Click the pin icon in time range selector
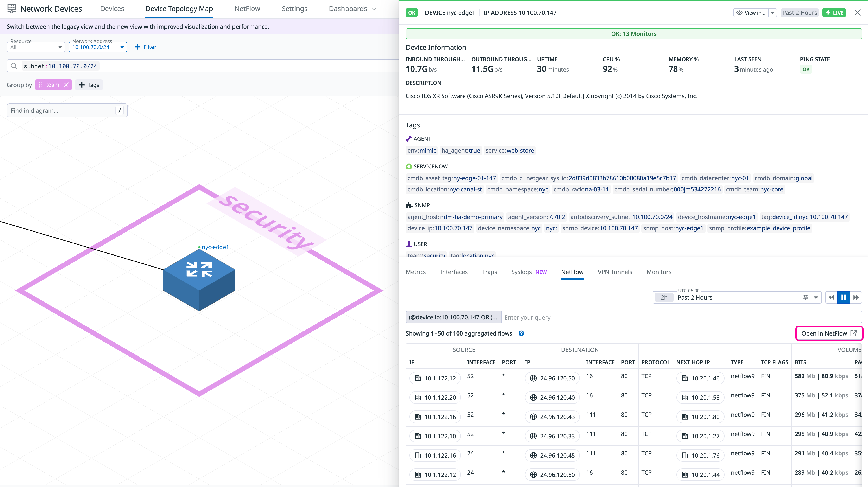 805,297
